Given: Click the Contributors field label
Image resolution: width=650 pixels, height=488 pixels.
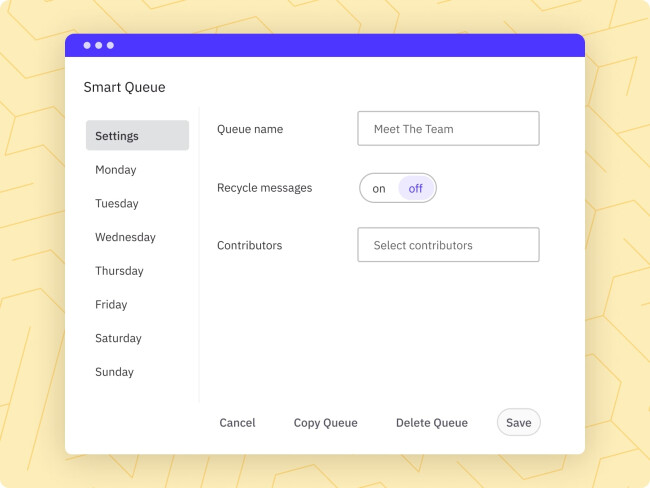Looking at the screenshot, I should click(x=249, y=246).
